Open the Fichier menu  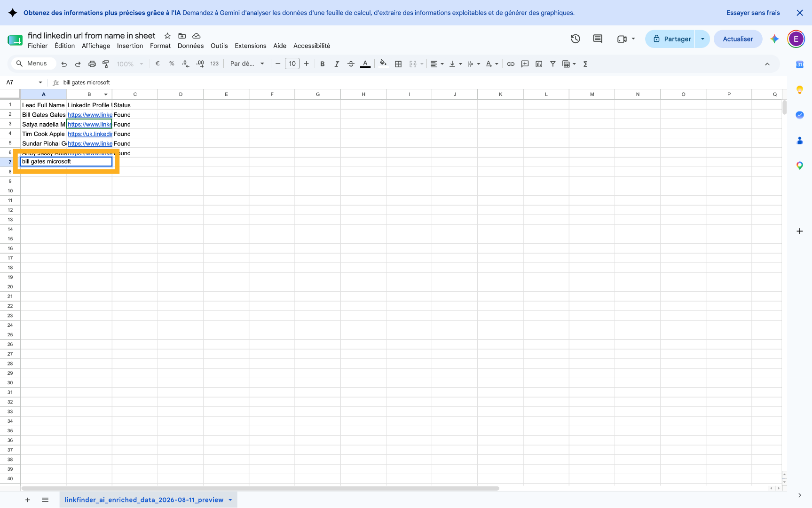coord(38,46)
